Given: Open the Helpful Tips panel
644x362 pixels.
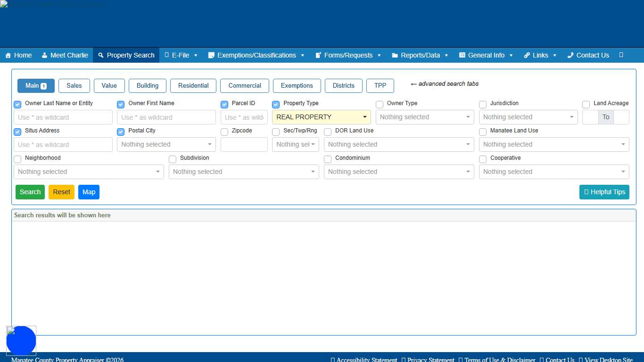Looking at the screenshot, I should tap(604, 192).
